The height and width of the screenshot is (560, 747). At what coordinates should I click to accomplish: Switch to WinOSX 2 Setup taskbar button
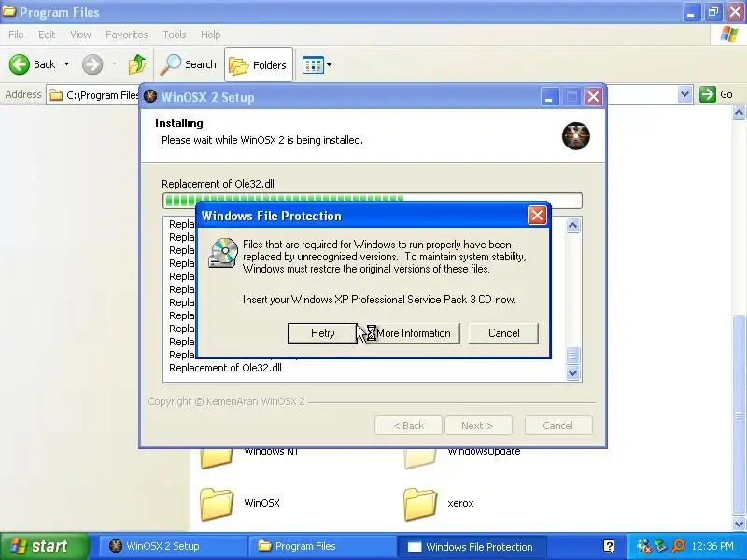pos(173,546)
